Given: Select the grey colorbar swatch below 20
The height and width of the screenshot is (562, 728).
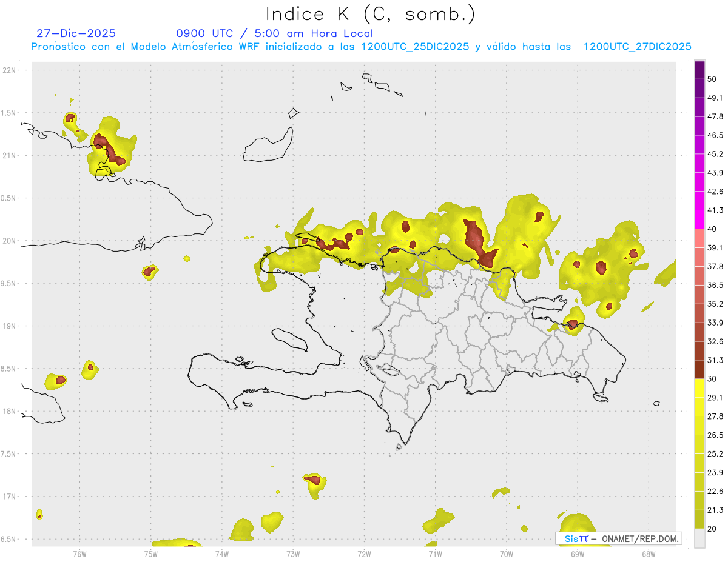Looking at the screenshot, I should pos(699,538).
